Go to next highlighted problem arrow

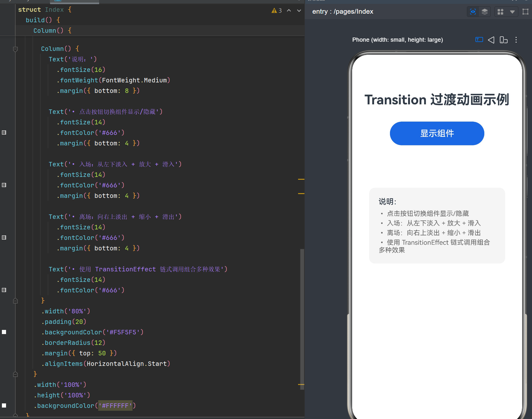pyautogui.click(x=299, y=10)
